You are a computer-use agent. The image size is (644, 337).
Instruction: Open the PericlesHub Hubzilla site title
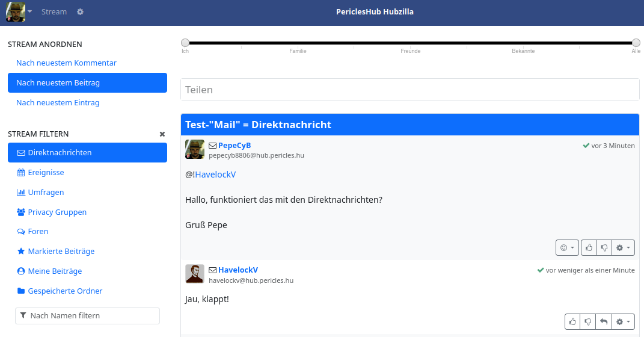(375, 11)
